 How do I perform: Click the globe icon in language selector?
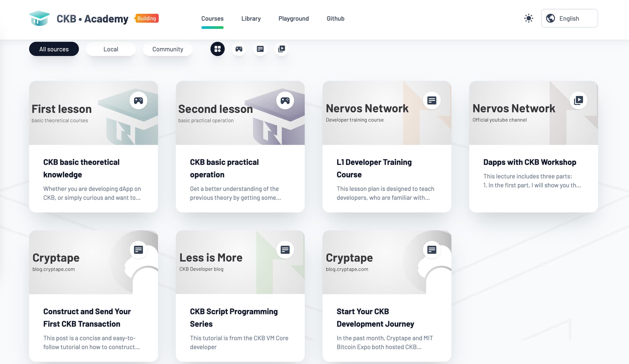(x=550, y=18)
